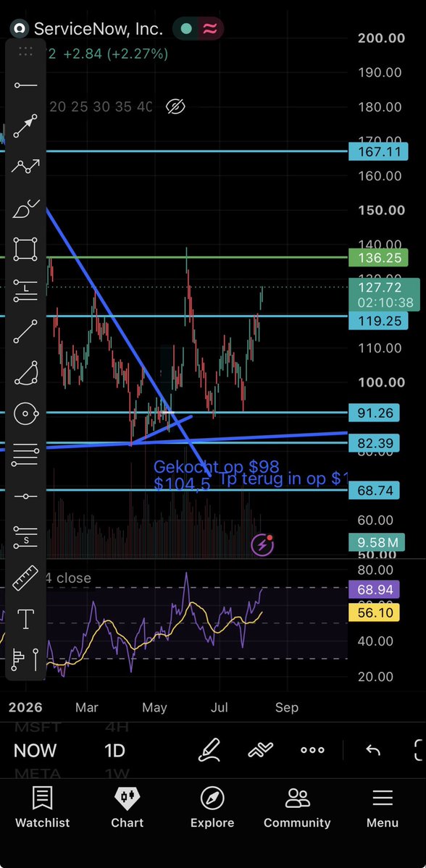Select the circle/ellipse drawing tool
426x868 pixels.
25,413
